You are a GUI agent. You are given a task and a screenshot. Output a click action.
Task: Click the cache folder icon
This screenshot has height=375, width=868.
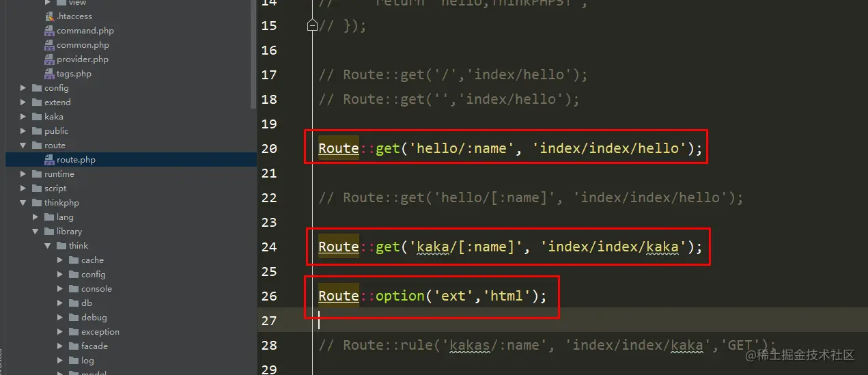click(x=74, y=260)
